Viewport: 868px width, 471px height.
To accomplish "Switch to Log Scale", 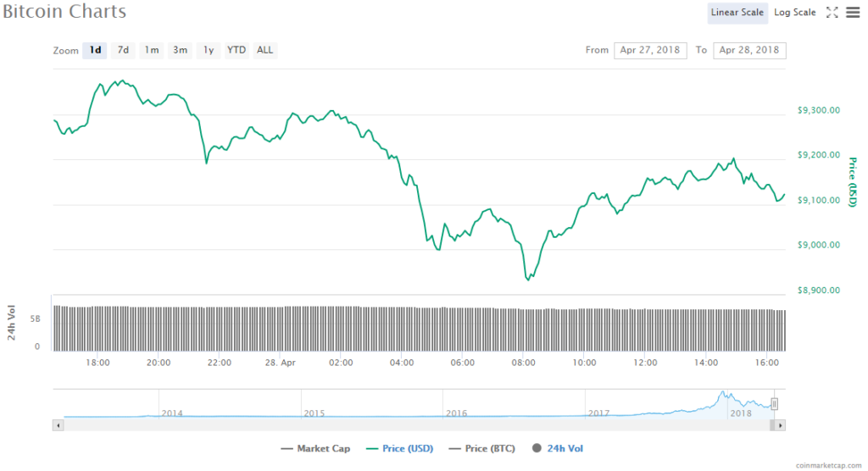I will pyautogui.click(x=795, y=12).
